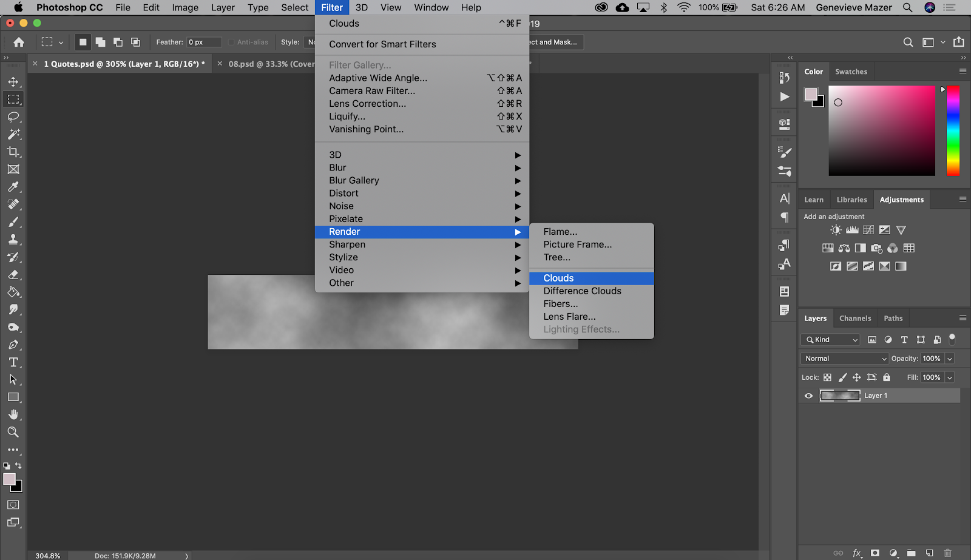
Task: Toggle layer filtering switch
Action: click(x=952, y=339)
